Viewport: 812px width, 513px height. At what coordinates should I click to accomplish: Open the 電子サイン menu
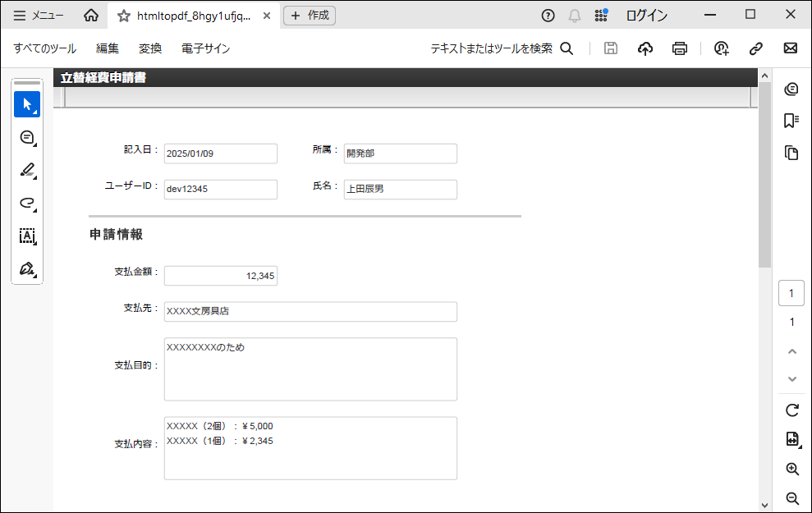click(205, 48)
